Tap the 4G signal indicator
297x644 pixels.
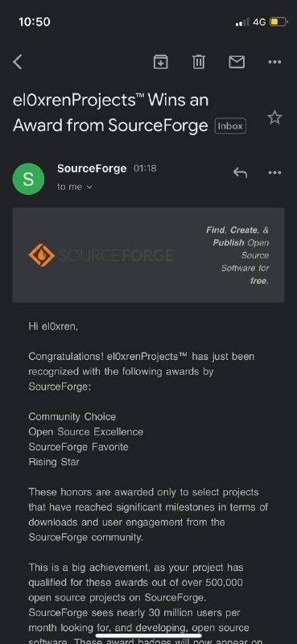(x=259, y=22)
